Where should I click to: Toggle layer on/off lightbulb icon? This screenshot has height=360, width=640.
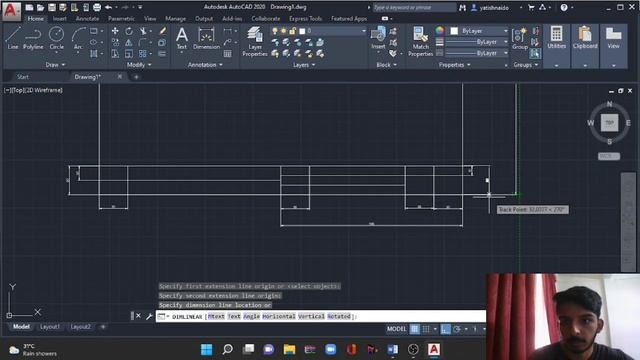(275, 31)
